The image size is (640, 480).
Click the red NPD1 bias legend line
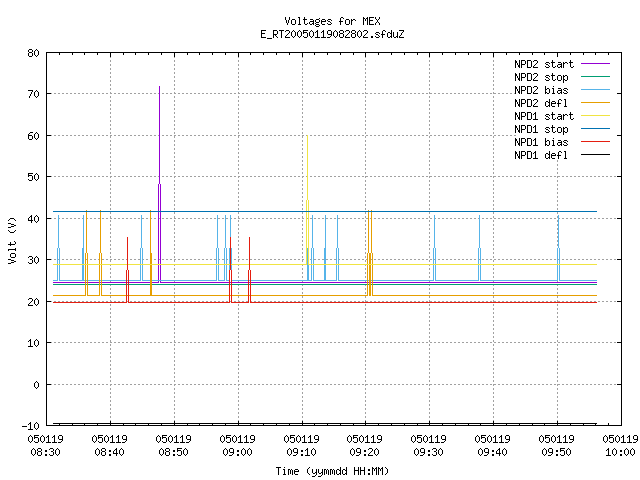[595, 142]
